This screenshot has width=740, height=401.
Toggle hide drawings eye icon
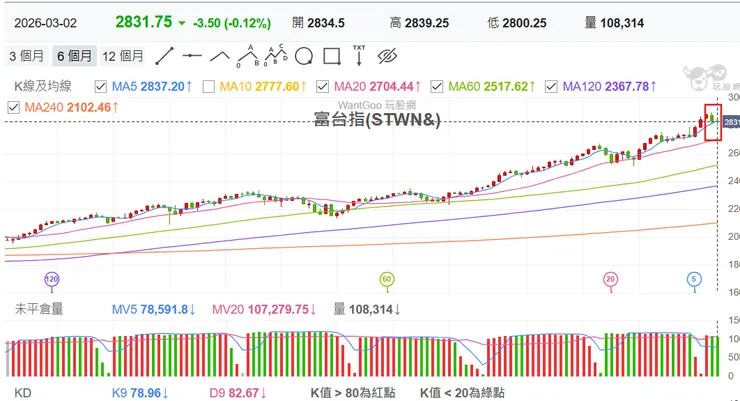click(387, 56)
